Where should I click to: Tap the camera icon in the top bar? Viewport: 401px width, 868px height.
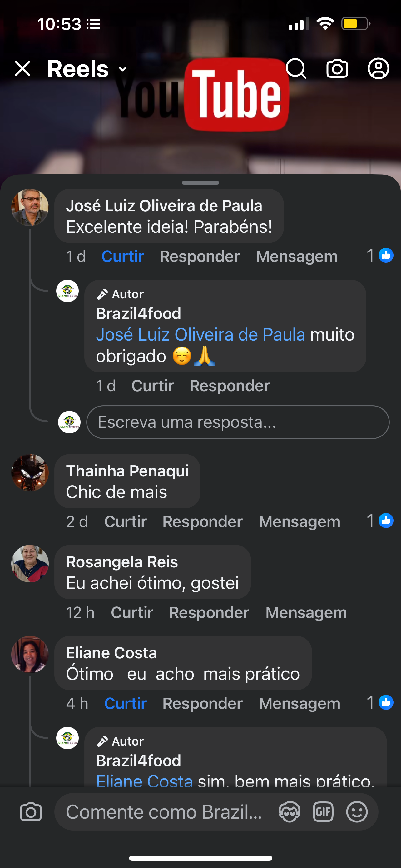tap(337, 69)
